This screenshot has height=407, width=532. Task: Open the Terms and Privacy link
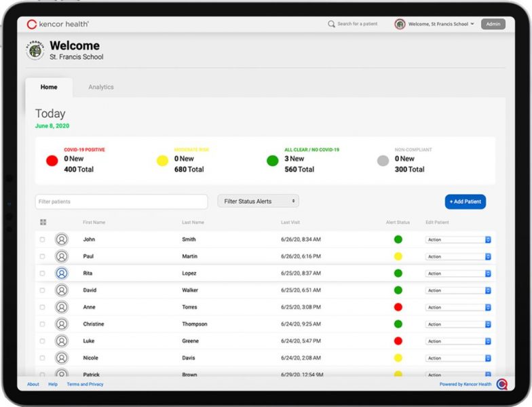[x=85, y=384]
